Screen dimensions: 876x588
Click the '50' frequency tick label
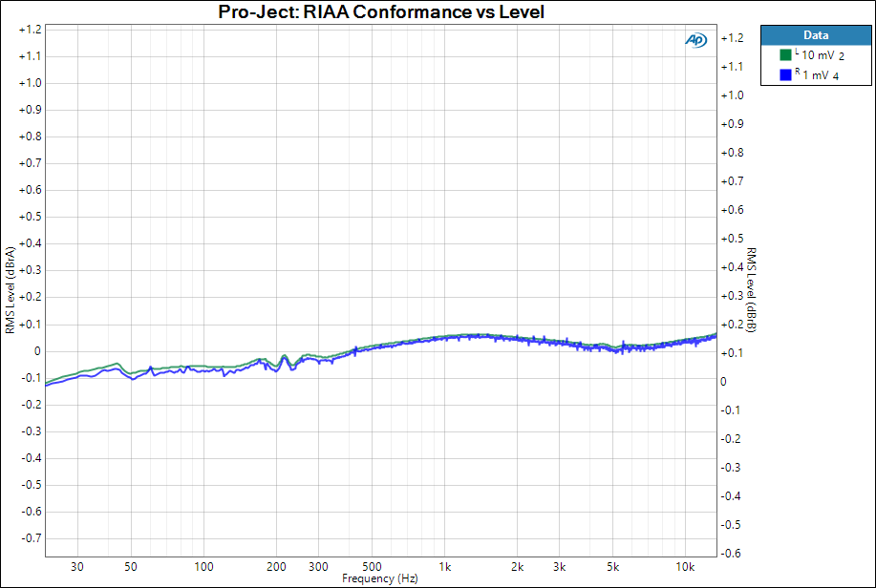[130, 567]
